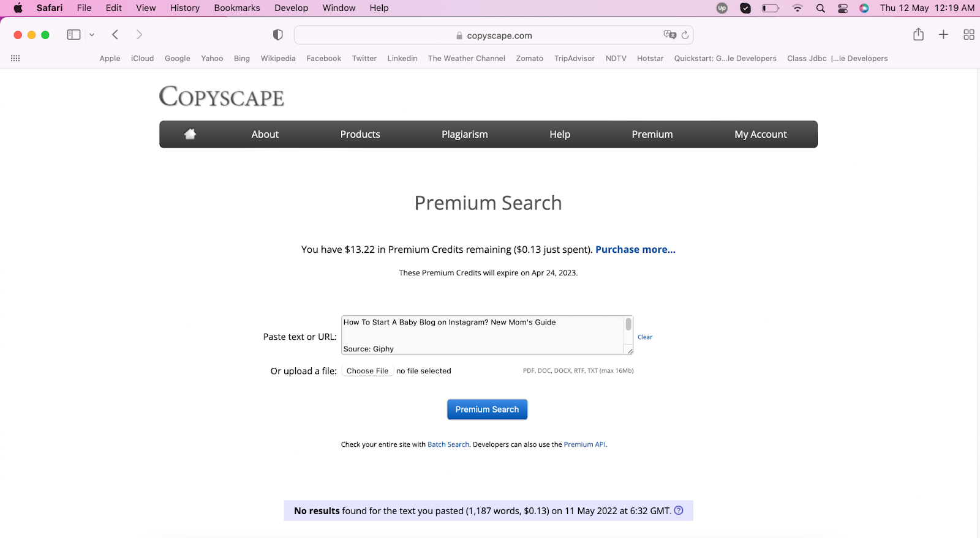This screenshot has height=538, width=980.
Task: Click the date and time in menu bar
Action: 927,8
